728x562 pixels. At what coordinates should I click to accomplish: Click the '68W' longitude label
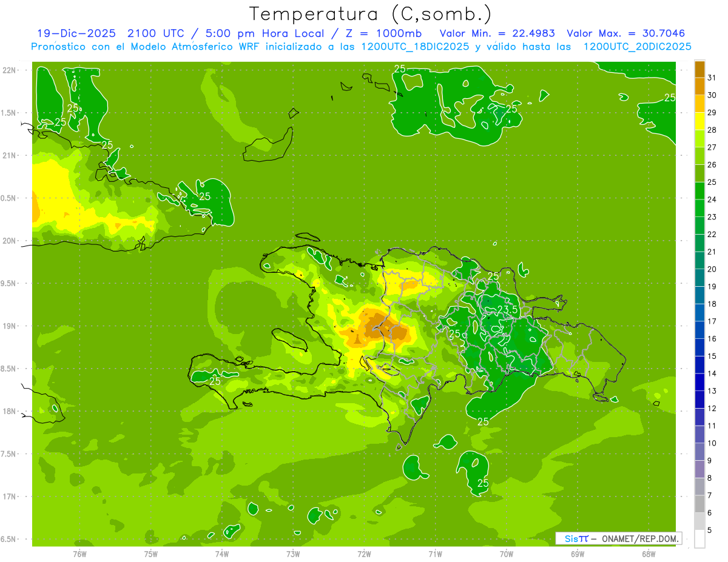(x=649, y=554)
